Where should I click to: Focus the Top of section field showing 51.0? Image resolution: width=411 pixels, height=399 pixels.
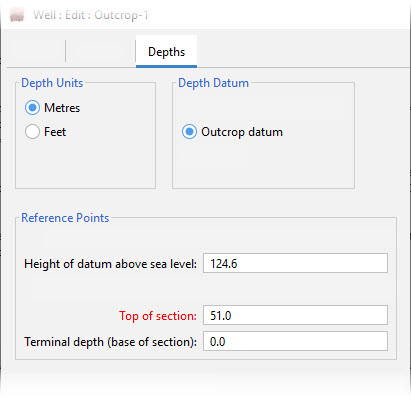(x=295, y=315)
